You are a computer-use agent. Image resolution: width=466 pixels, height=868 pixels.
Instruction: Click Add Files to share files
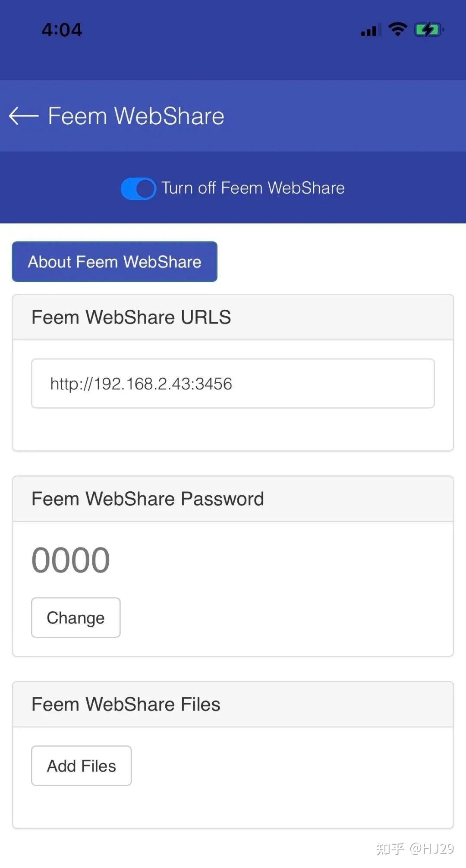pos(81,765)
